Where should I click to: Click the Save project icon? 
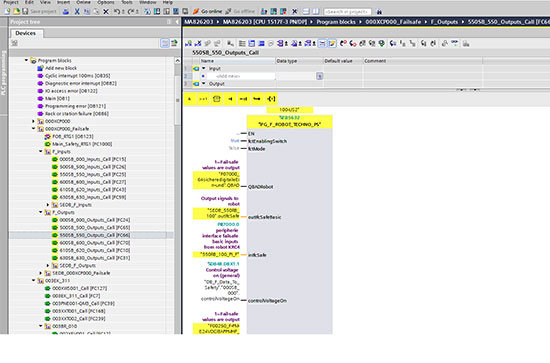pos(25,12)
